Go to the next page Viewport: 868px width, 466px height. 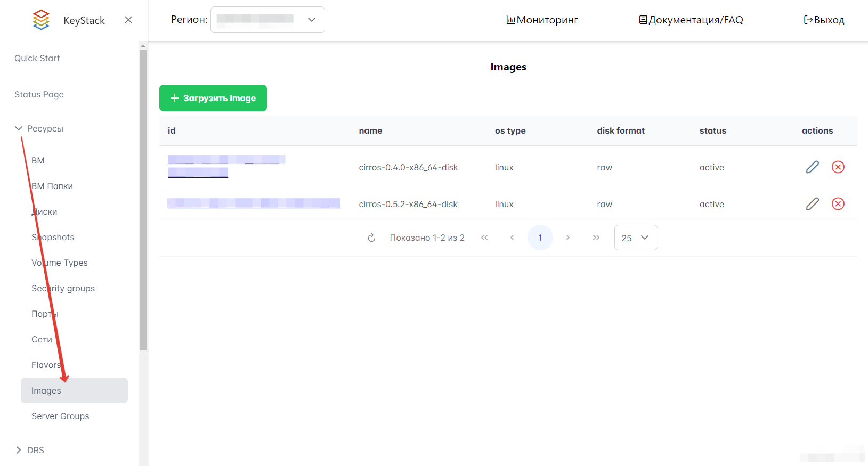click(567, 238)
